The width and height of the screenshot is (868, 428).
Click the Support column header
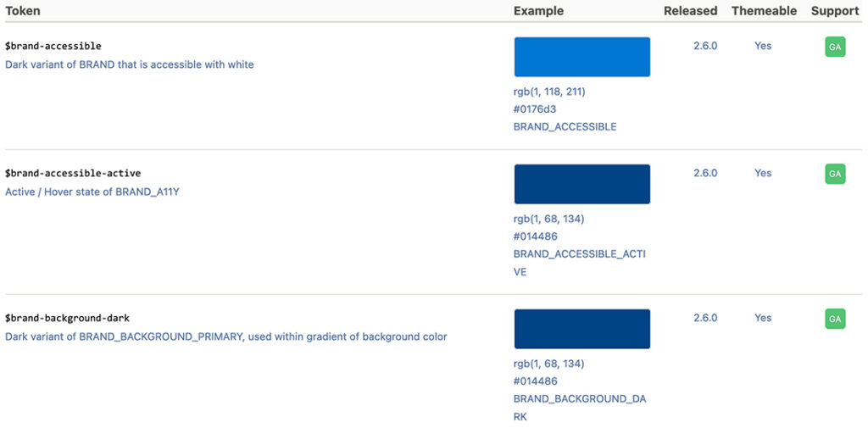(x=835, y=11)
